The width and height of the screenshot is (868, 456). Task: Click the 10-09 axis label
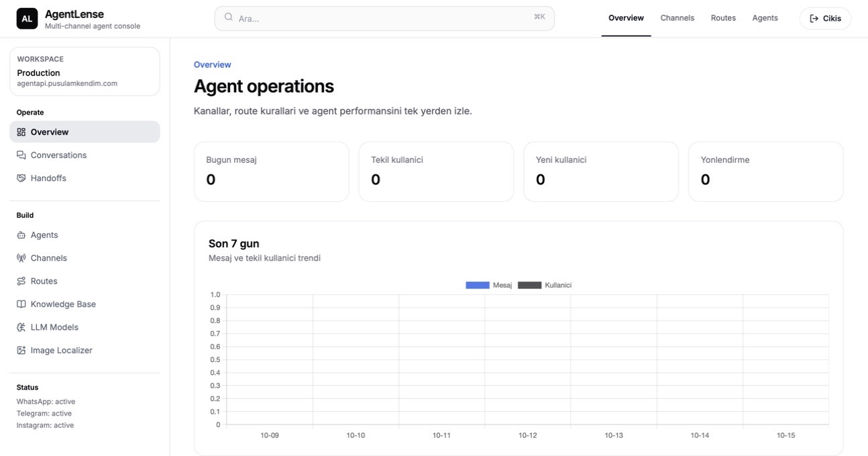[270, 435]
